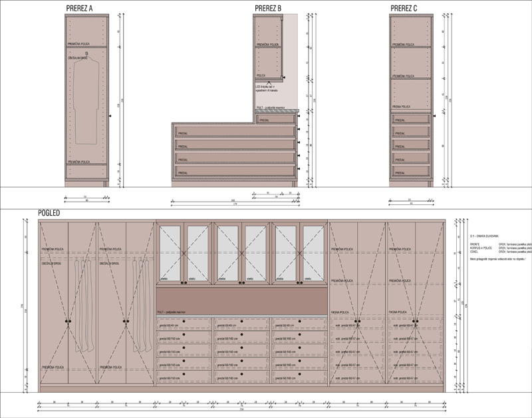
Task: Select hanging clothes in the leftmost wardrobe
Action: (82, 306)
